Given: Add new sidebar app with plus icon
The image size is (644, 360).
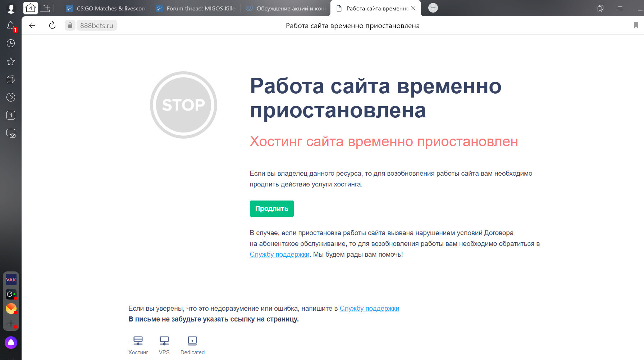Looking at the screenshot, I should click(11, 323).
